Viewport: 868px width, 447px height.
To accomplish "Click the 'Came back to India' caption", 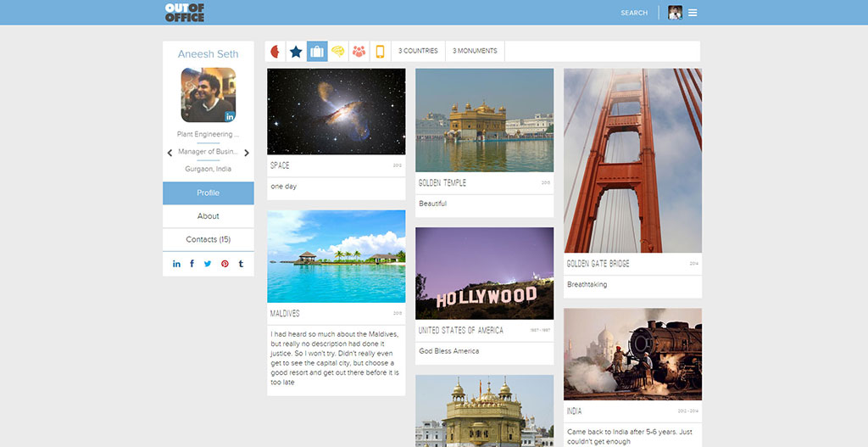I will [630, 437].
